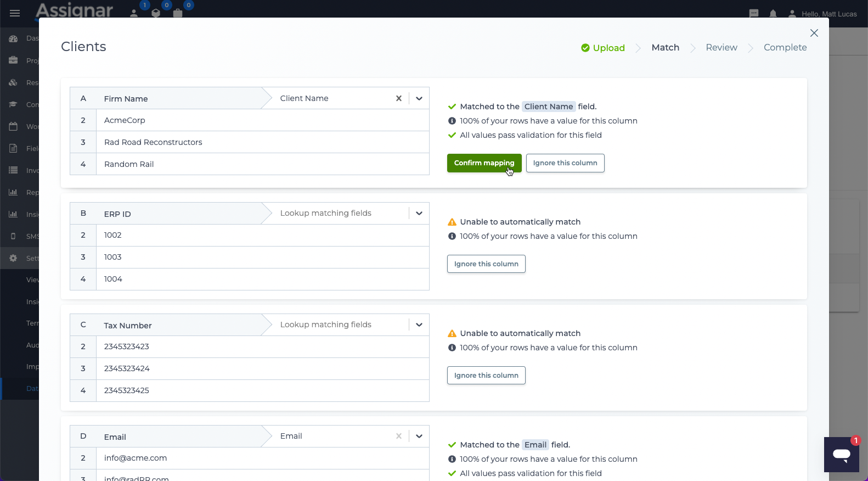The height and width of the screenshot is (481, 868).
Task: Click the 1003 ERP ID cell
Action: pyautogui.click(x=263, y=257)
